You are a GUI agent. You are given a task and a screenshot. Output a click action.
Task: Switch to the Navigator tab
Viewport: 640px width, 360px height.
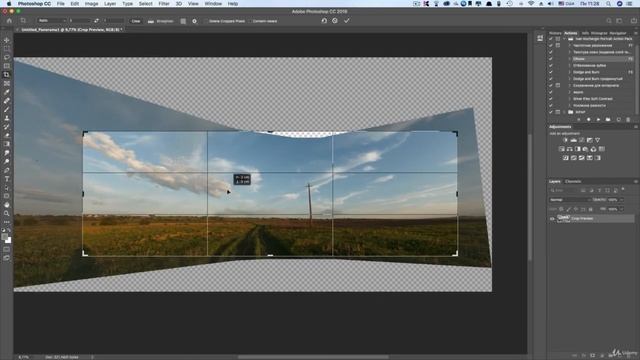[618, 33]
